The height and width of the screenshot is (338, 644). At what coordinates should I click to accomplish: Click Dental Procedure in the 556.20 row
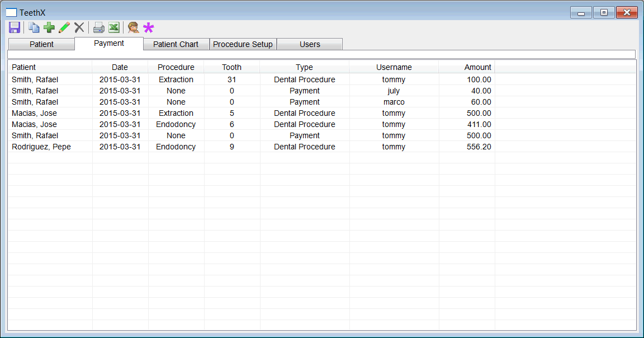pyautogui.click(x=304, y=147)
